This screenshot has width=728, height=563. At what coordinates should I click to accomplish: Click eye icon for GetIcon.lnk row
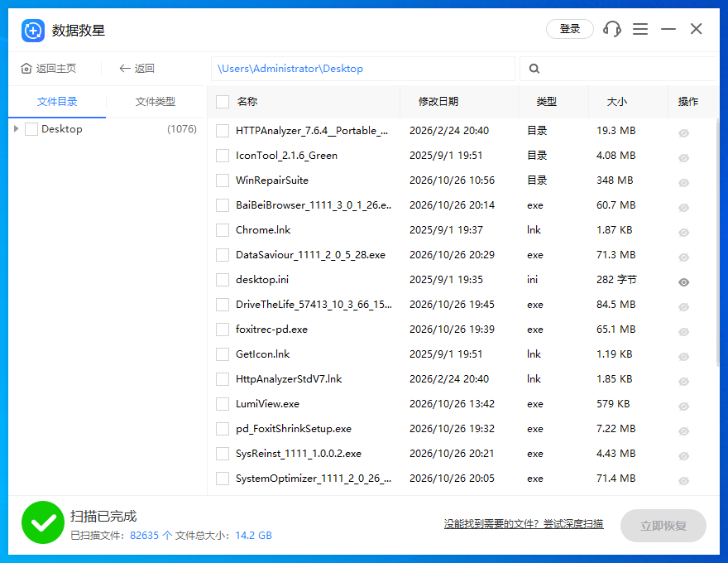pos(683,357)
